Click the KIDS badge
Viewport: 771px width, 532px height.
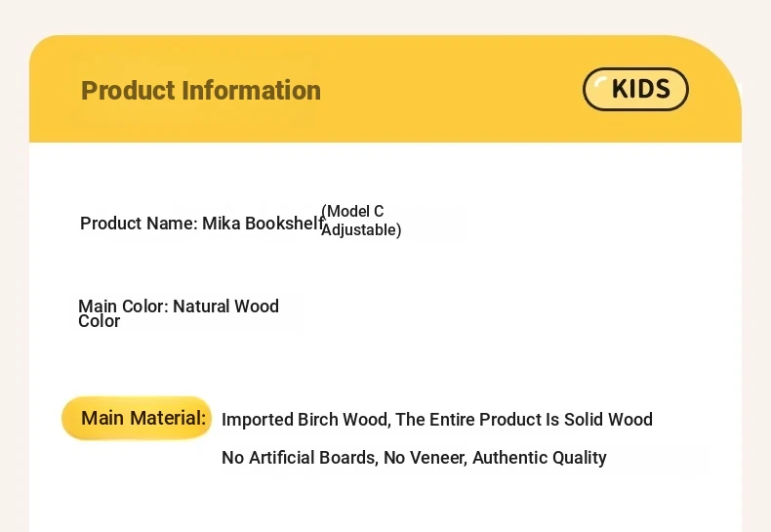pos(635,89)
